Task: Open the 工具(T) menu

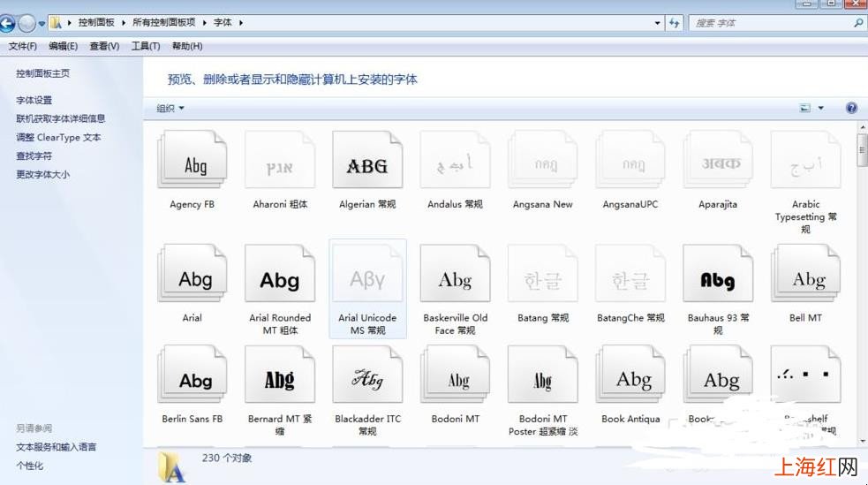Action: coord(146,46)
